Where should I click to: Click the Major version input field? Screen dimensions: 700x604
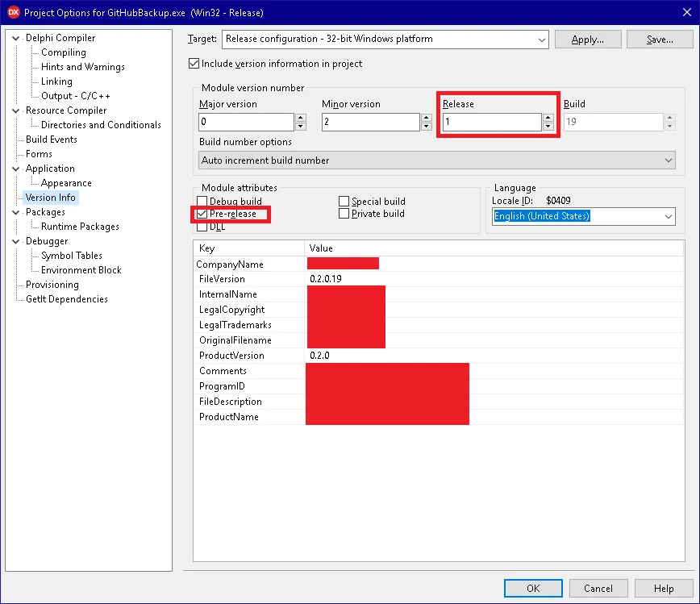[247, 122]
